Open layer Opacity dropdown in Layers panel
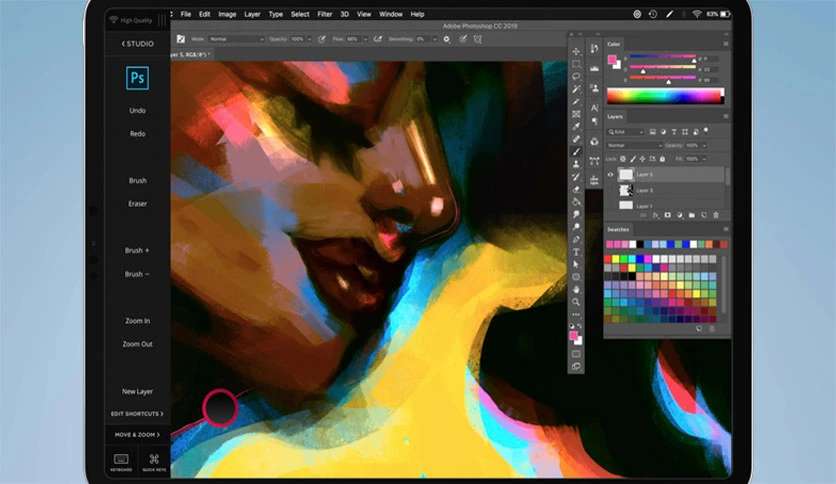 [704, 146]
